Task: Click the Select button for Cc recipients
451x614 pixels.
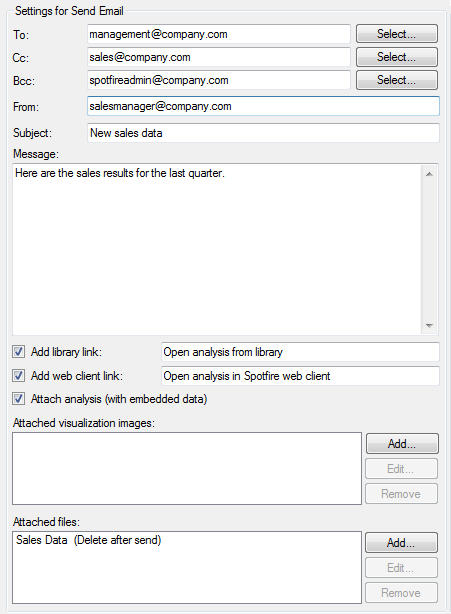Action: [x=397, y=57]
